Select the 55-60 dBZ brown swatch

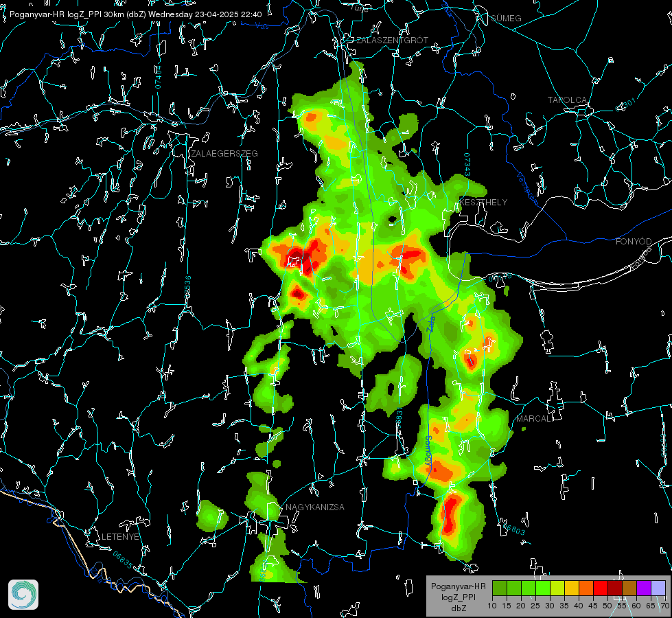(x=629, y=588)
